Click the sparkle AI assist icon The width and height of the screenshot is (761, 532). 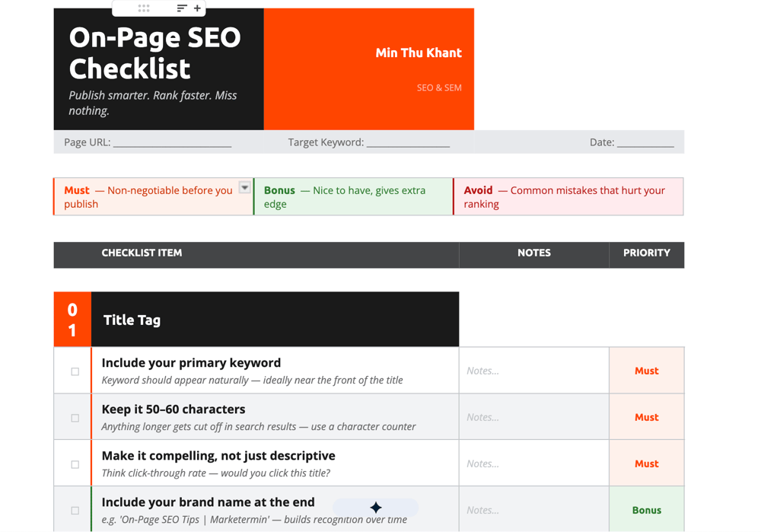[x=376, y=508]
